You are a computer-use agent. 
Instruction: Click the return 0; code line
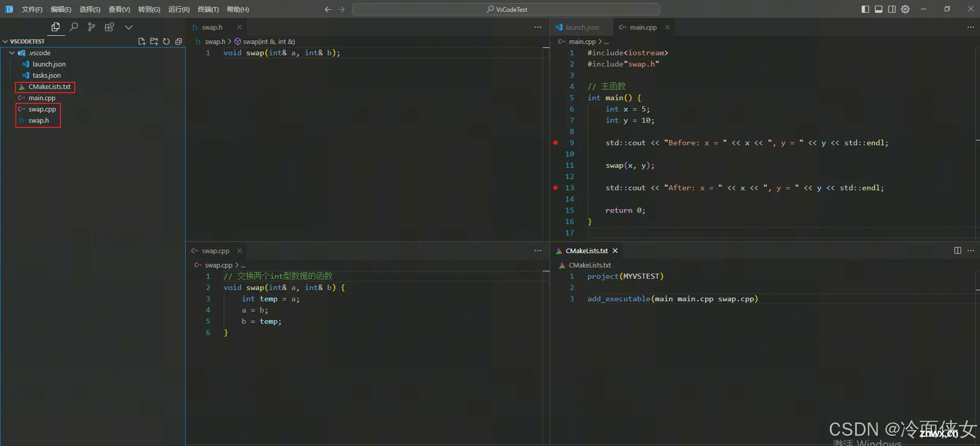625,210
